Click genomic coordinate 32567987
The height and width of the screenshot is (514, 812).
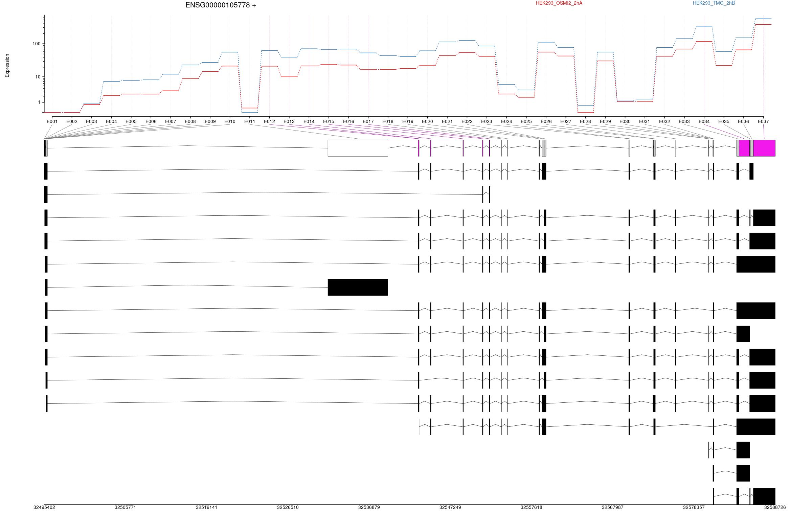click(612, 507)
